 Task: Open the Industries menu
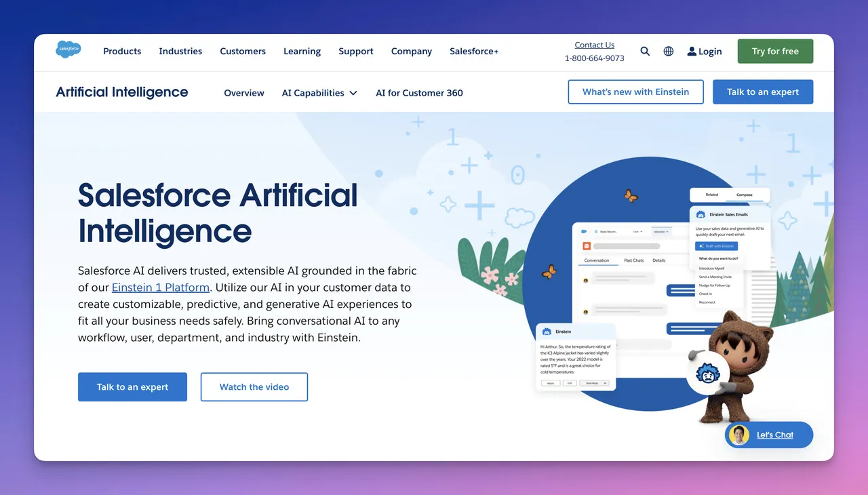point(180,52)
